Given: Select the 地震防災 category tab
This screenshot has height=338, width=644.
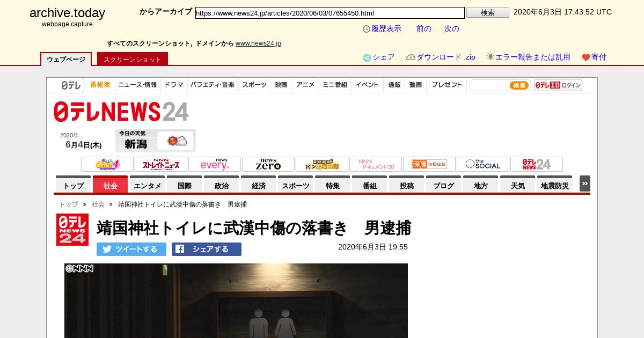Looking at the screenshot, I should pyautogui.click(x=555, y=185).
